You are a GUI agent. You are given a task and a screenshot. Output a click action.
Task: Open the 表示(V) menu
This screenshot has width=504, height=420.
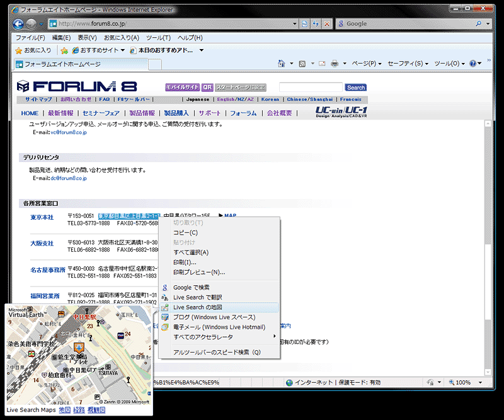pyautogui.click(x=87, y=38)
